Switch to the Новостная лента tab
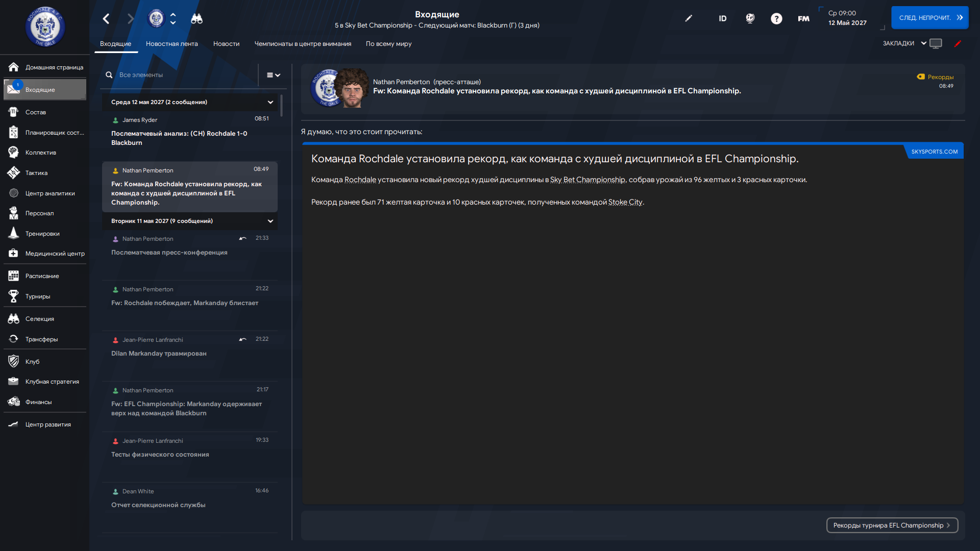Screen dimensions: 980x551 [171, 44]
